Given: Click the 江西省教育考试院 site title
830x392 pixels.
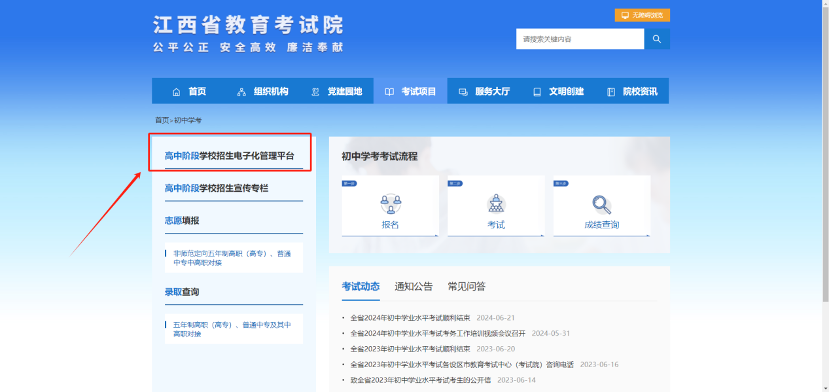Looking at the screenshot, I should 248,25.
